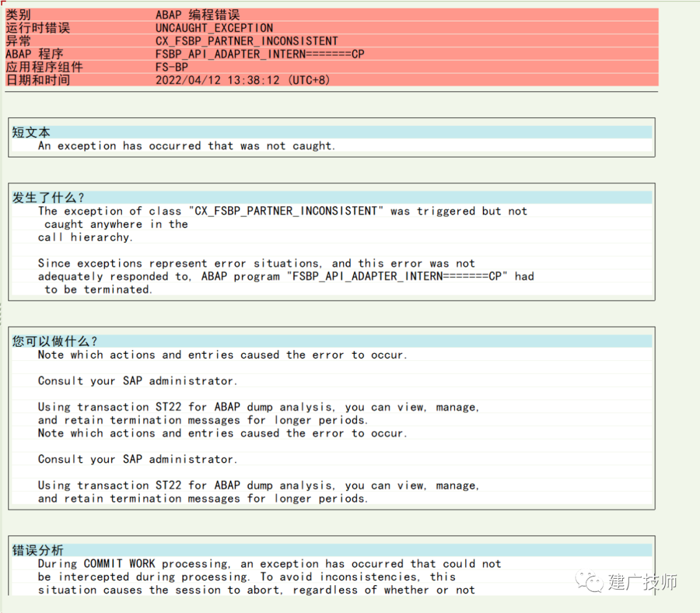This screenshot has width=700, height=613.
Task: Click the line 'be intercepted during processing'
Action: point(247,577)
